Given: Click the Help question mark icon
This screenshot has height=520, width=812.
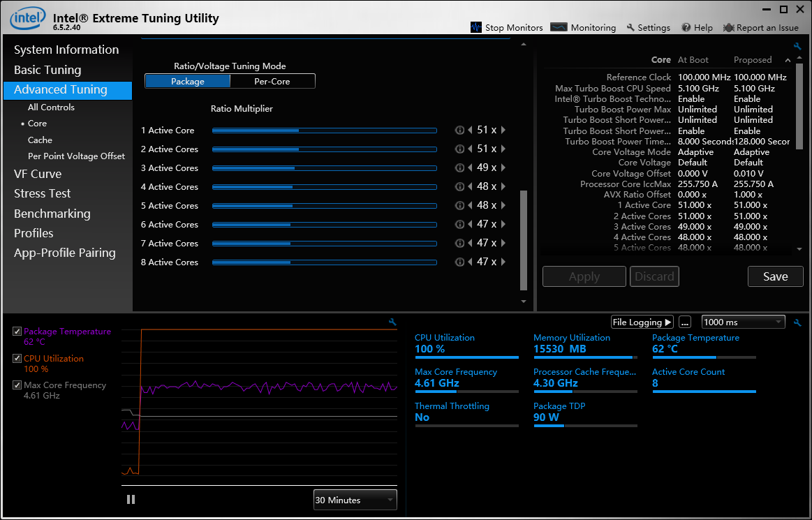Looking at the screenshot, I should pos(686,27).
